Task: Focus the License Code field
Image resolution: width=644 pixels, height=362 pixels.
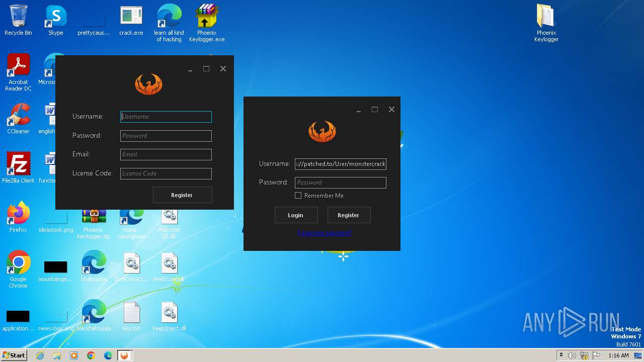Action: (x=166, y=173)
